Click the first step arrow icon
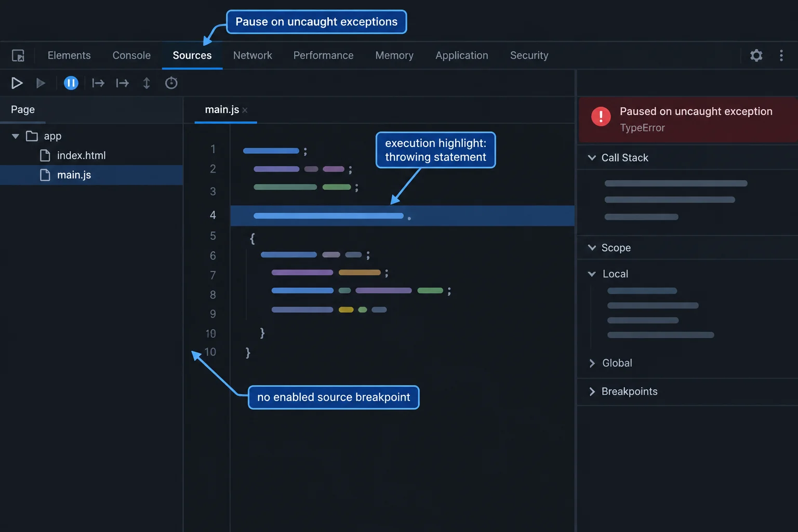The image size is (798, 532). click(98, 83)
